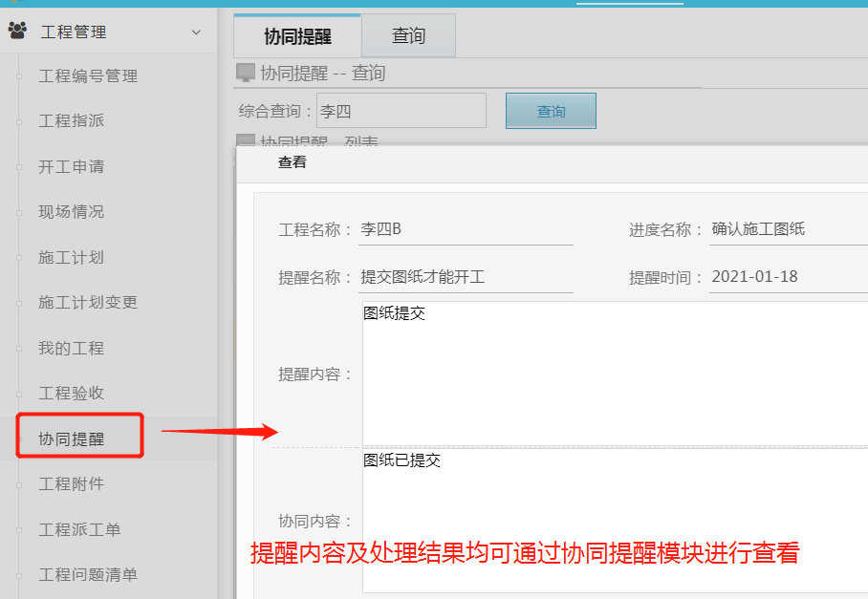Viewport: 868px width, 599px height.
Task: Go to 开工申请 page
Action: [71, 167]
